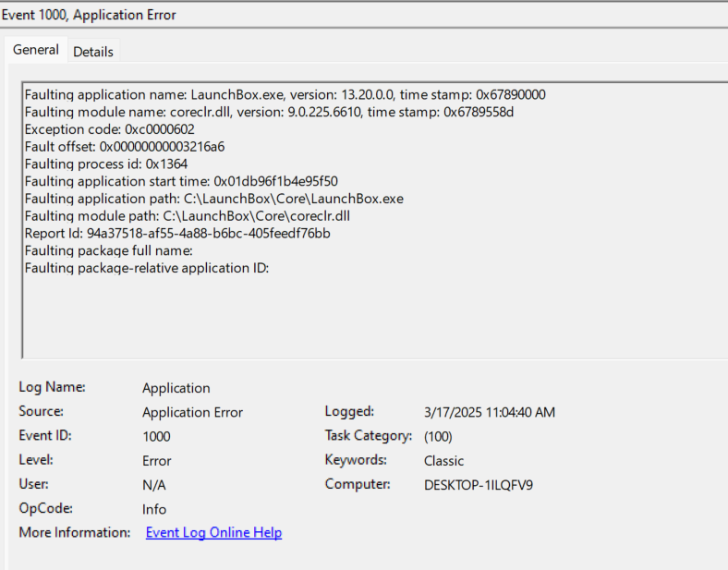Click the Faulting application start time line

181,181
